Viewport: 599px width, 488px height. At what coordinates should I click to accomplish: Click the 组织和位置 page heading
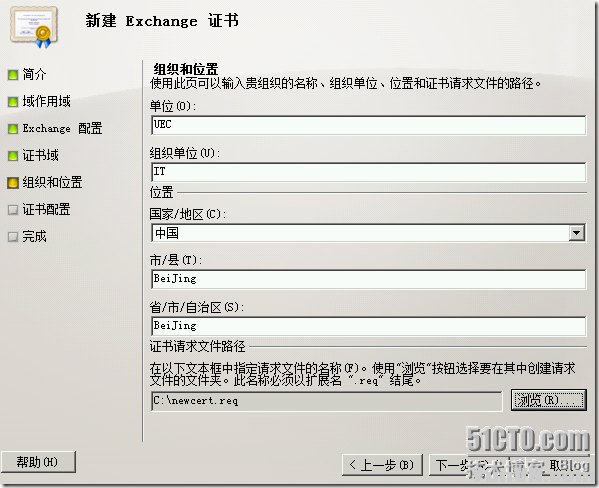(x=186, y=69)
